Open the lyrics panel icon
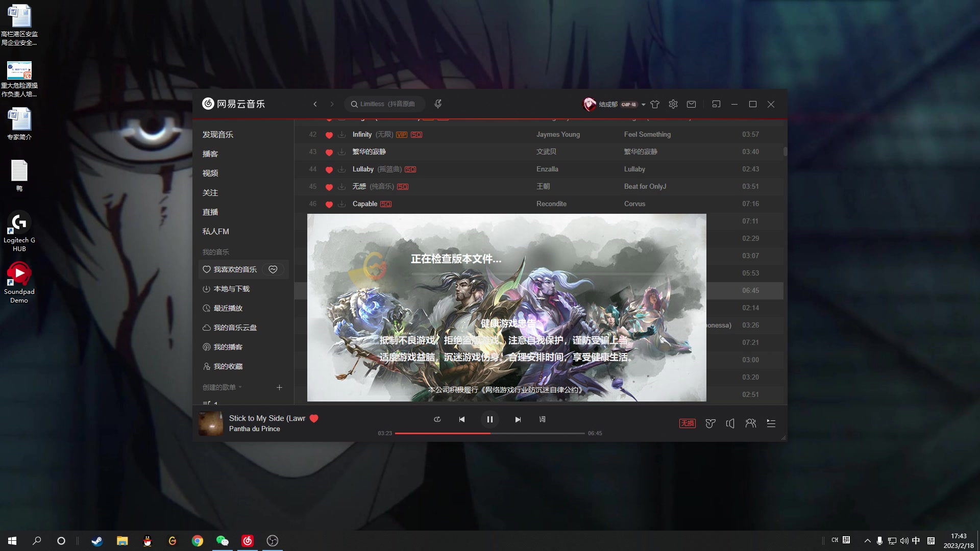Viewport: 980px width, 551px height. [x=542, y=419]
